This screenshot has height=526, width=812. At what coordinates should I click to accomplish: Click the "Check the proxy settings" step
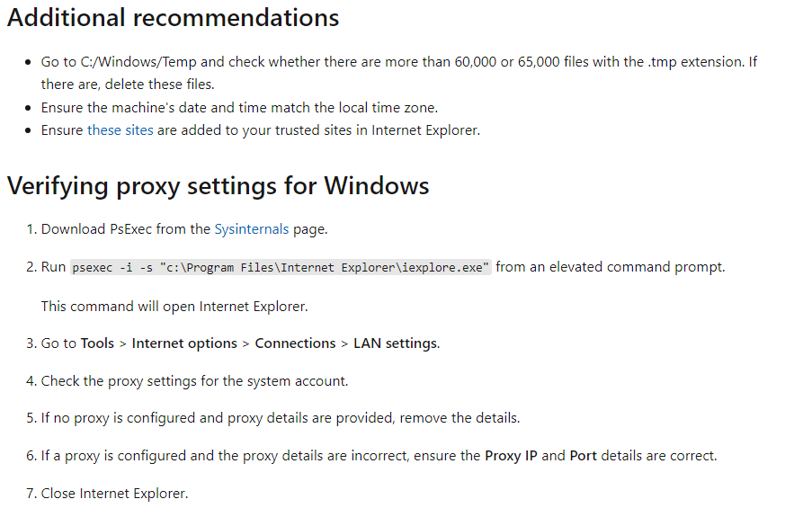click(x=195, y=381)
